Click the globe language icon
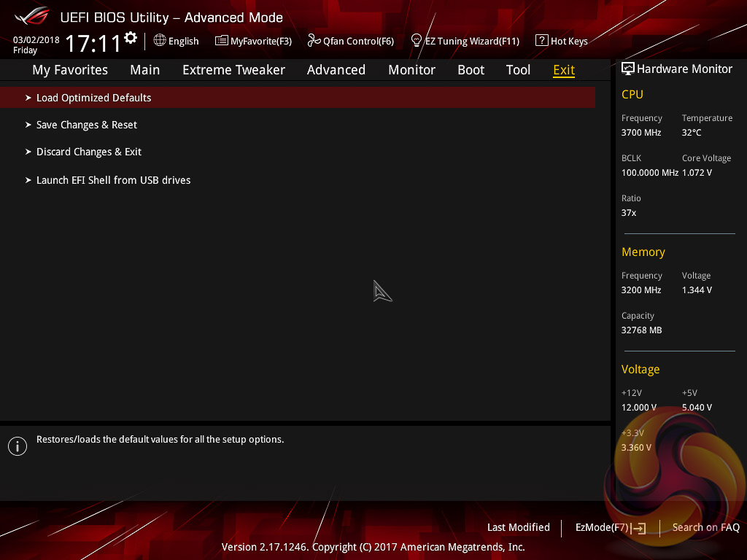The image size is (747, 560). [160, 40]
